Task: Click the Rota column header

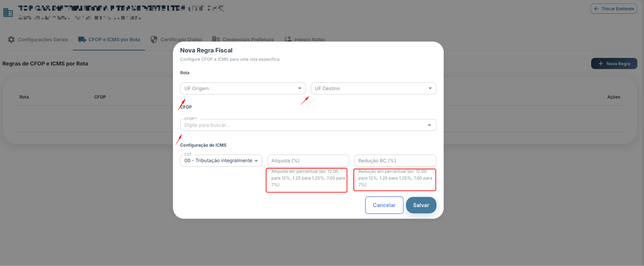Action: tap(24, 97)
